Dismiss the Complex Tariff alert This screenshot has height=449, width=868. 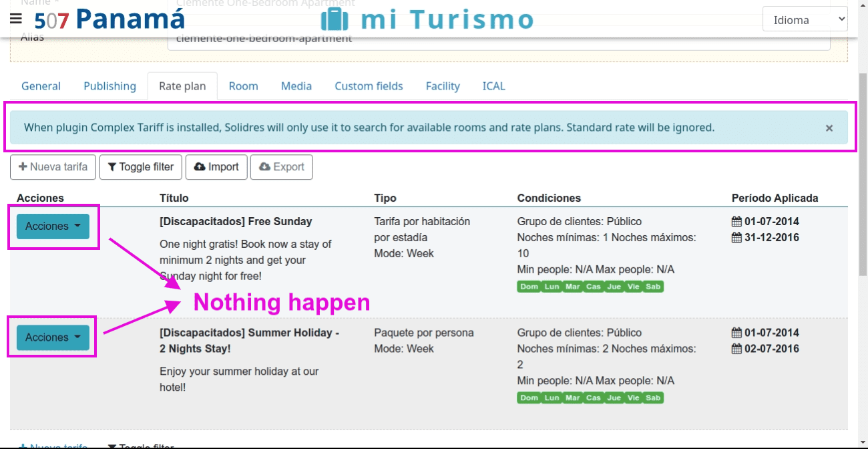(x=829, y=128)
